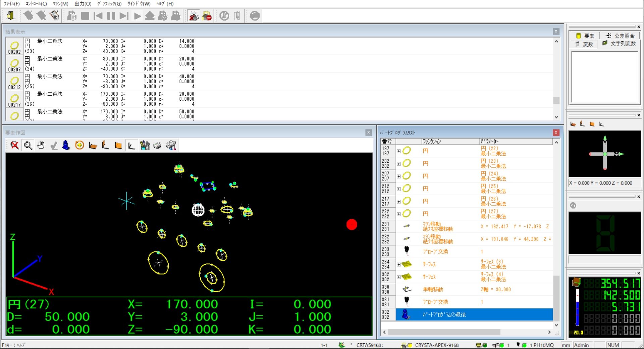Click the printer setup icon with figures

171,145
